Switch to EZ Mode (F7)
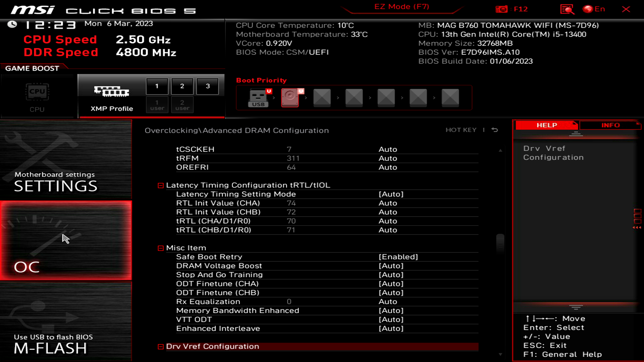Image resolution: width=644 pixels, height=362 pixels. tap(401, 7)
